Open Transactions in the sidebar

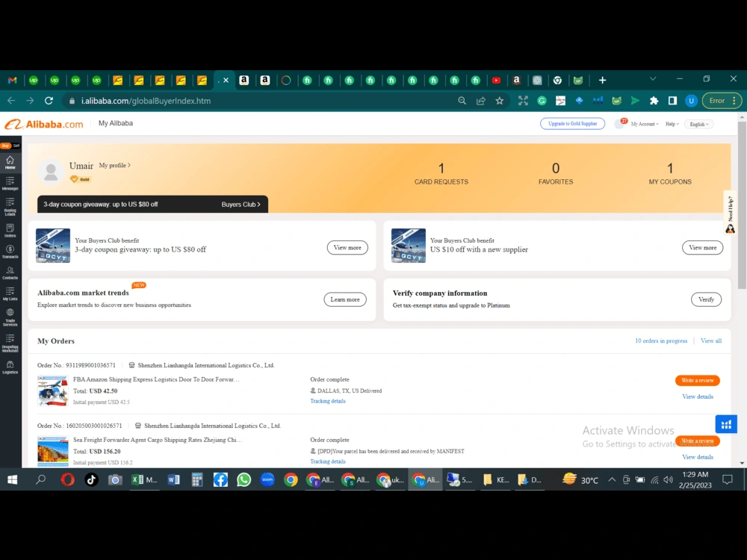tap(10, 252)
